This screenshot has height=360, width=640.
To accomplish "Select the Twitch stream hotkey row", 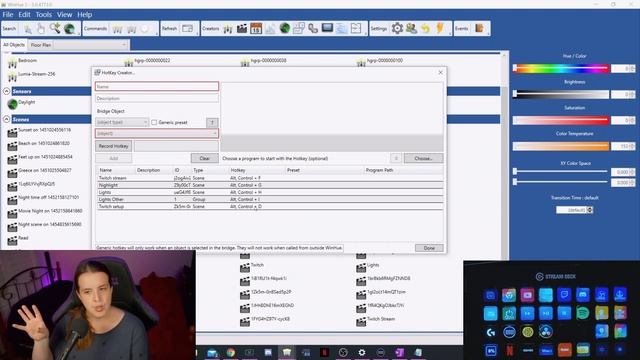I will 270,178.
